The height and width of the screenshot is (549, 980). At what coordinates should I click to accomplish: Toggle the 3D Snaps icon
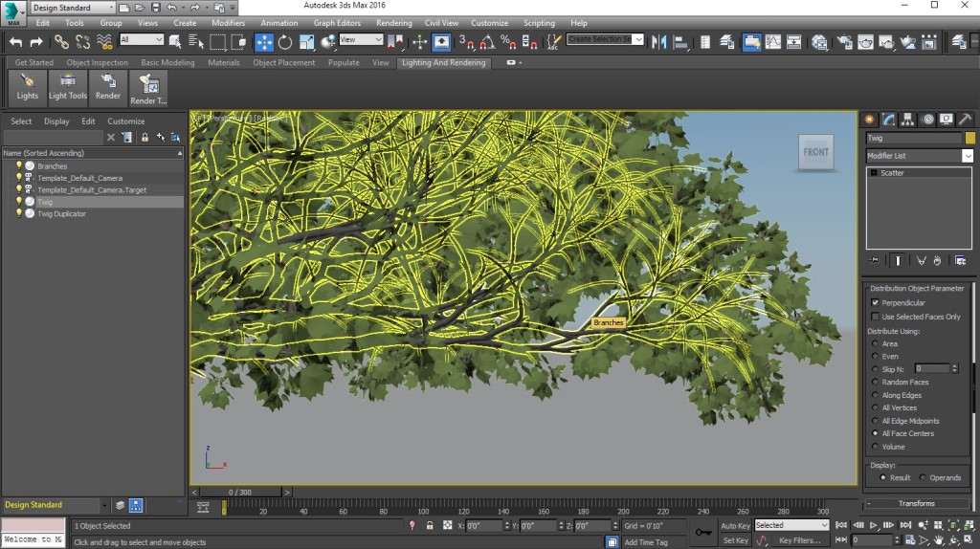tap(466, 42)
